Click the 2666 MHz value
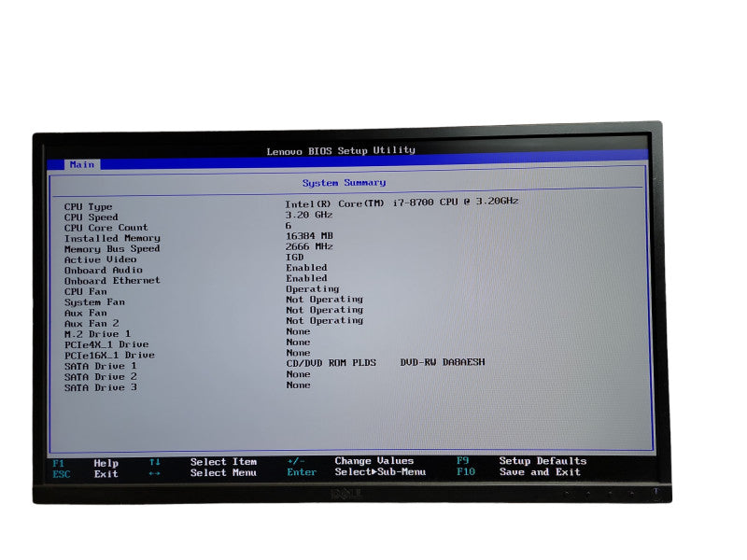This screenshot has width=747, height=560. click(x=309, y=246)
